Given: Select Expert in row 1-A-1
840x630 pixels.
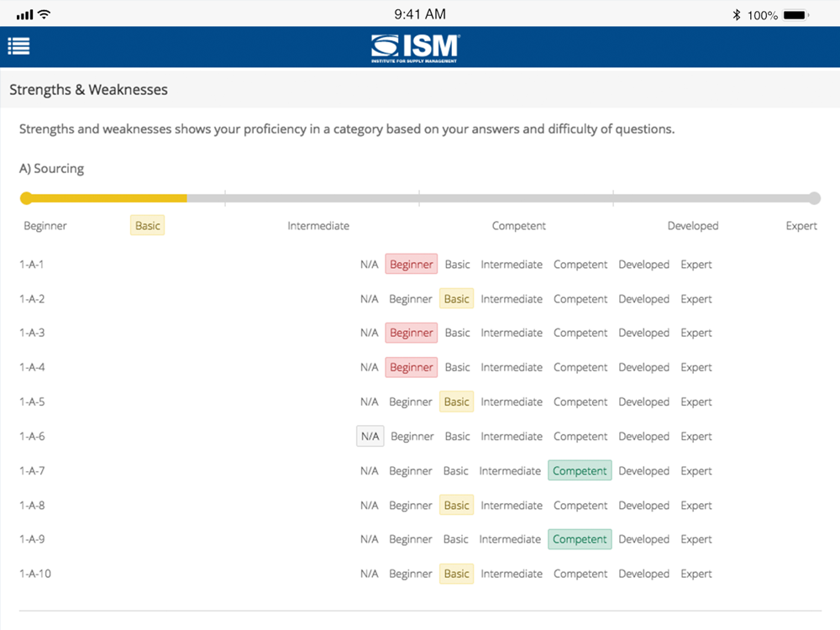Looking at the screenshot, I should (x=696, y=264).
